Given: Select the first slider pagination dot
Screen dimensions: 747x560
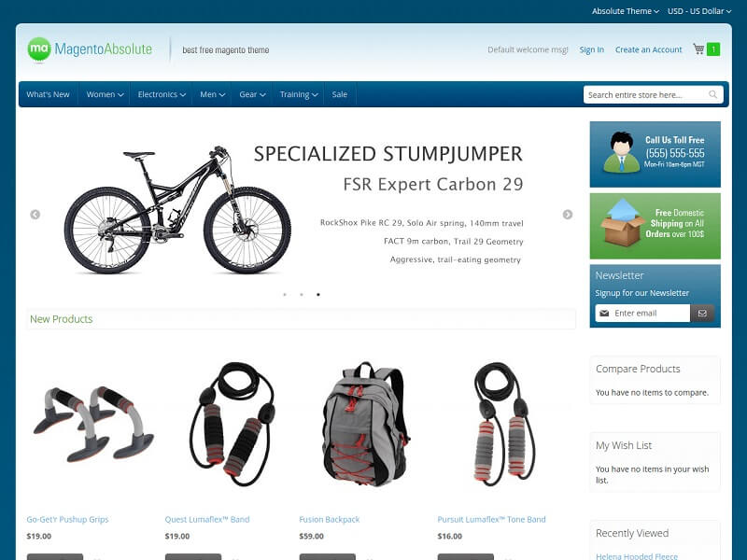Looking at the screenshot, I should 285,294.
